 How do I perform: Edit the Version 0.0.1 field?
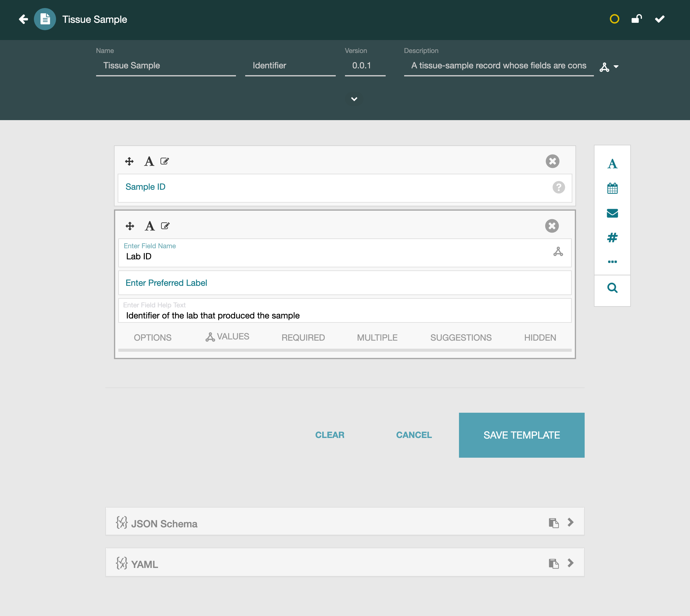point(365,66)
